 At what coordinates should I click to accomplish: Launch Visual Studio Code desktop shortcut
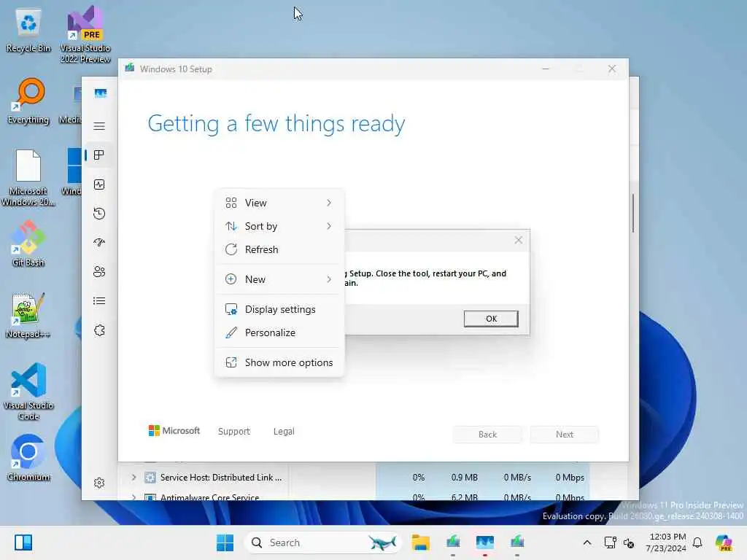click(28, 392)
